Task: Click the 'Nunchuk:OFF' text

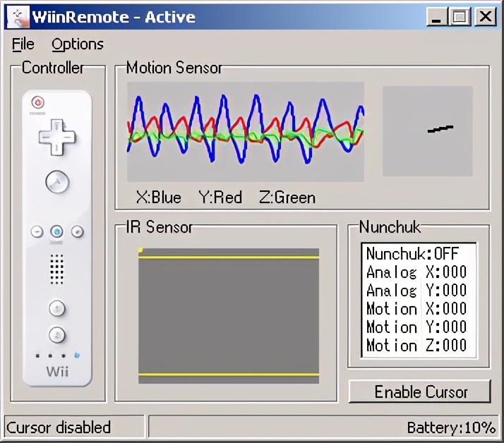Action: pos(413,254)
